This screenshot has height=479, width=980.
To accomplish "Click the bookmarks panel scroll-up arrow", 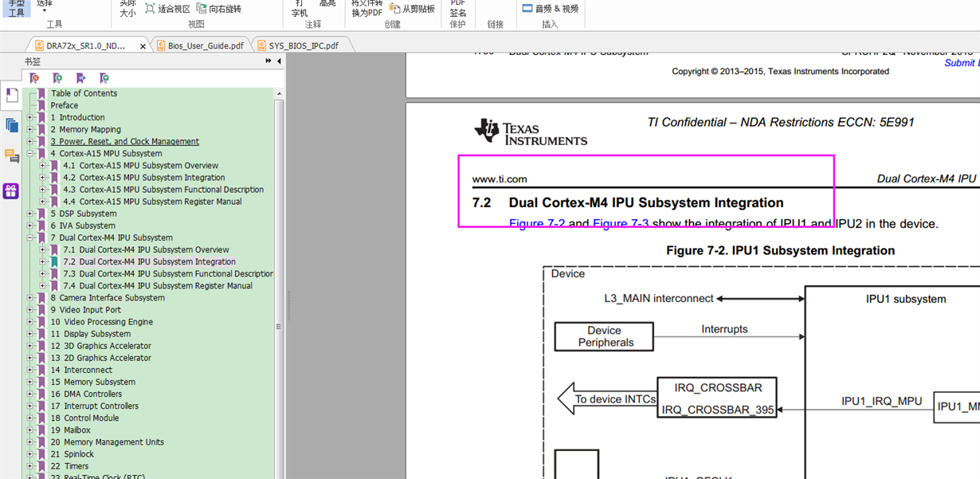I will pos(280,93).
